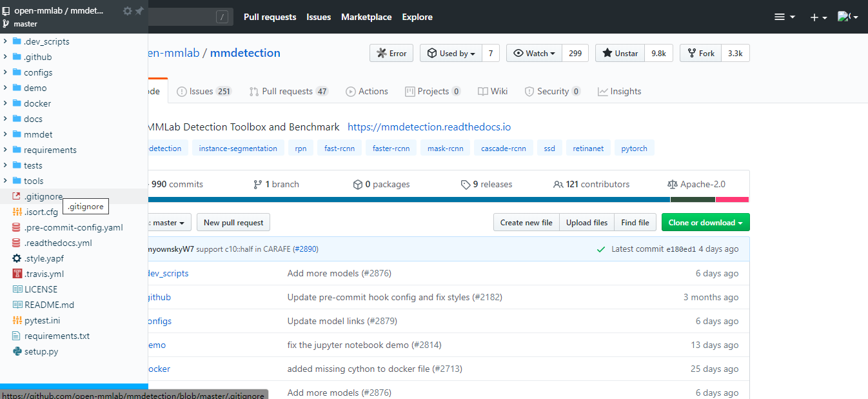Click the tag icon beside 9 releases
The image size is (868, 399).
[x=466, y=185]
